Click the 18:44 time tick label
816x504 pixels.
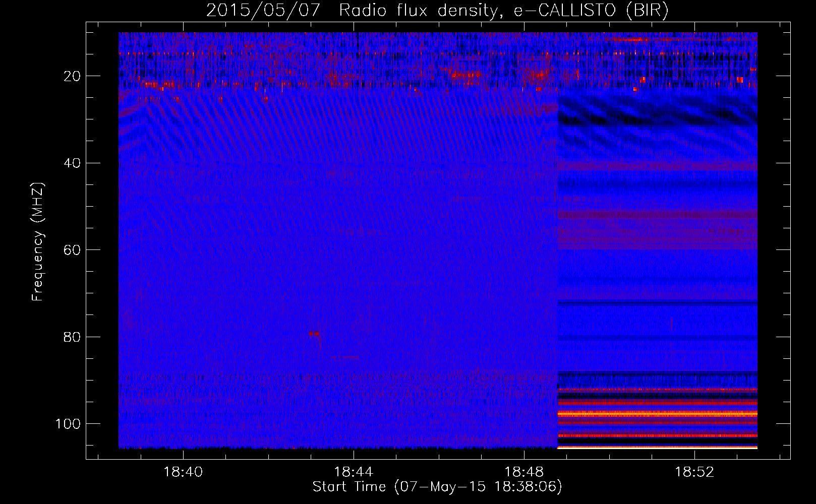coord(354,472)
